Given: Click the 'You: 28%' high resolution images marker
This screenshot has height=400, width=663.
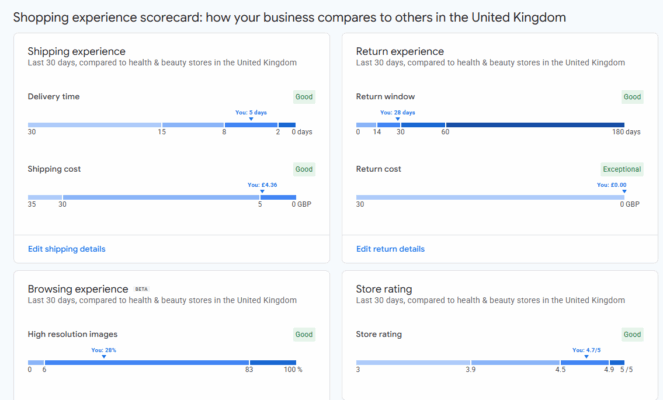Looking at the screenshot, I should pos(104,353).
